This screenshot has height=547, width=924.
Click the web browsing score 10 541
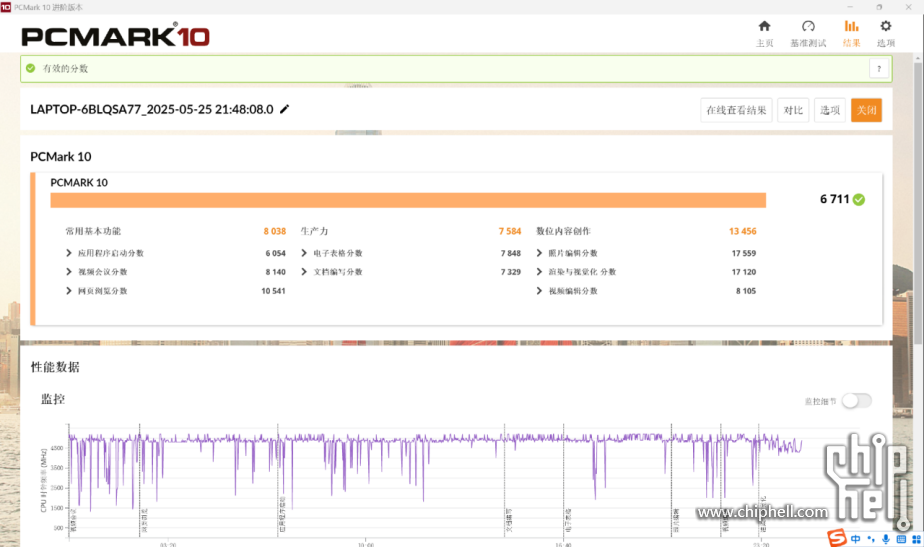273,291
